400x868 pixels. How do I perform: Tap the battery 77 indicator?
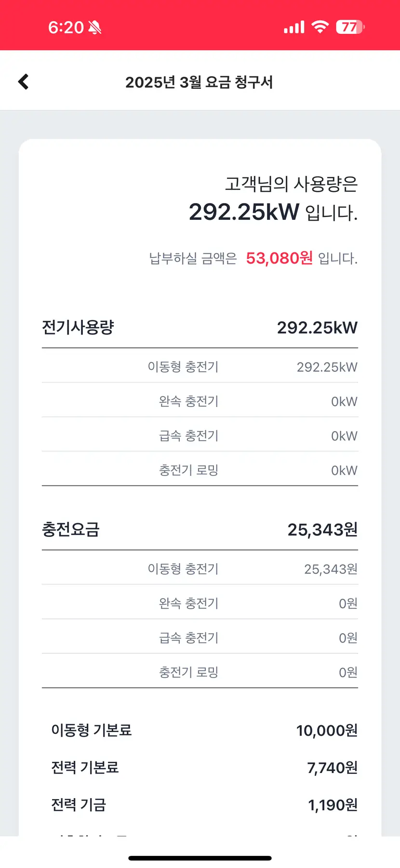tap(350, 27)
